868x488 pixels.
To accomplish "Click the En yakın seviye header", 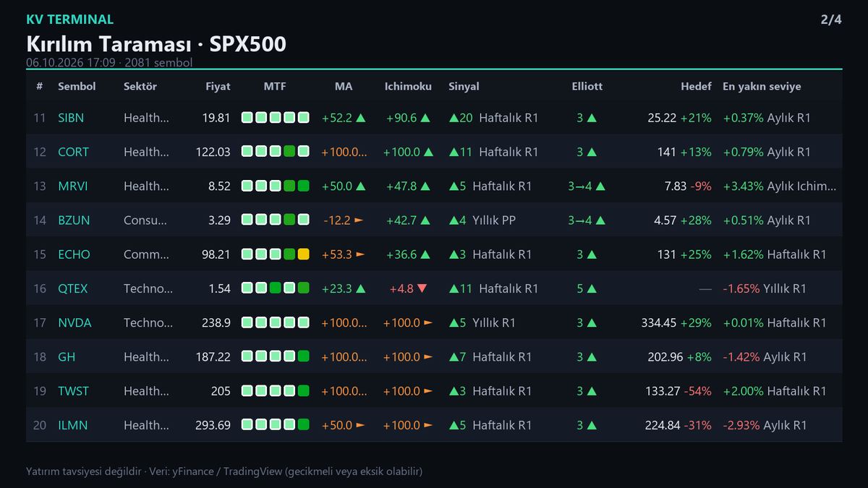I will 762,86.
